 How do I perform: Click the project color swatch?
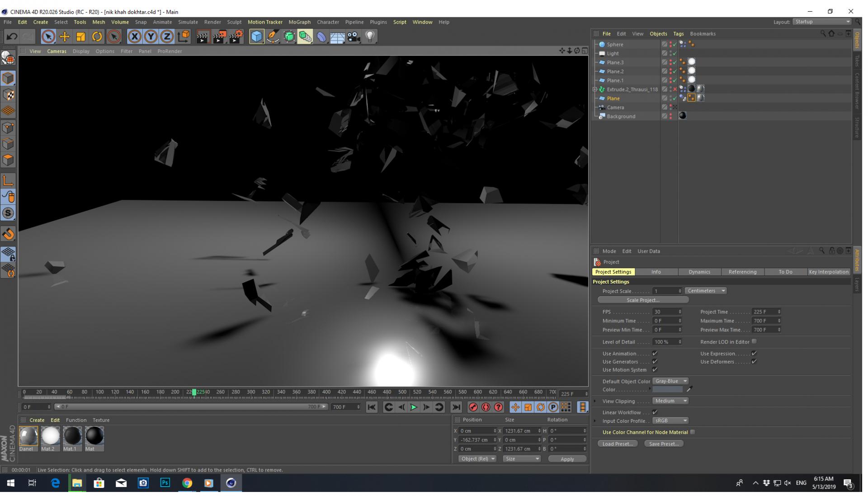(x=669, y=389)
